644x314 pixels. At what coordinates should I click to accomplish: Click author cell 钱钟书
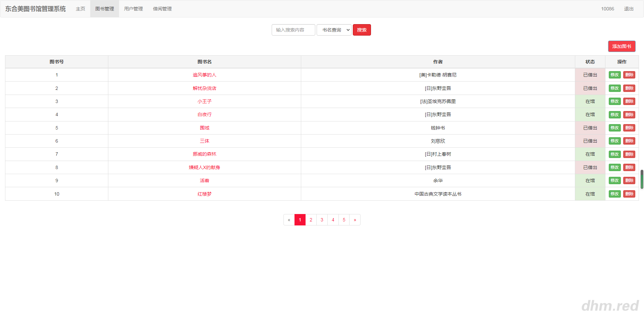tap(438, 128)
